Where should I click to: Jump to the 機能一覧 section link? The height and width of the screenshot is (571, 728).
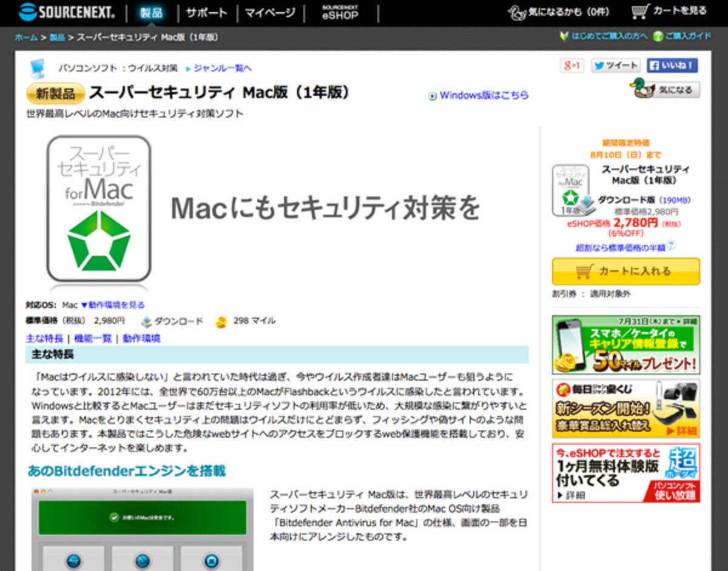click(93, 338)
